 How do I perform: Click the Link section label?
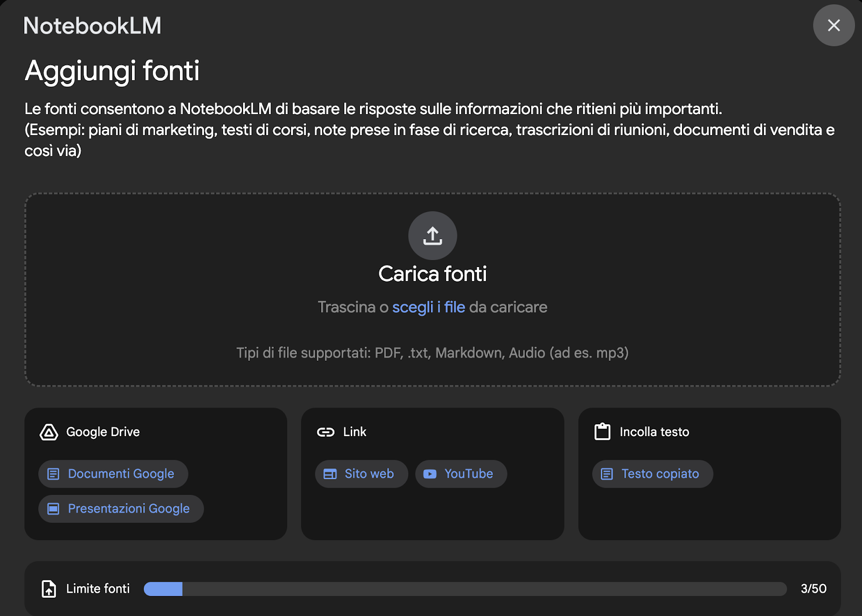[x=354, y=432]
